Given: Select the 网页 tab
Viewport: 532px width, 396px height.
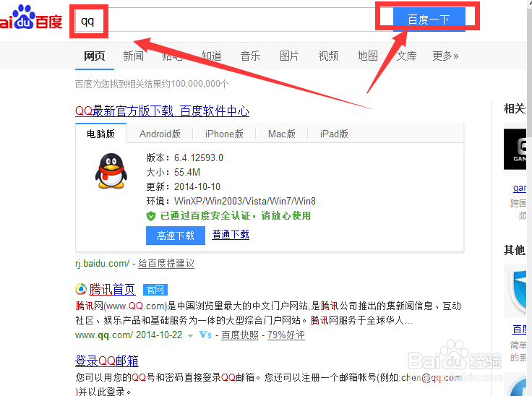Looking at the screenshot, I should pos(94,56).
